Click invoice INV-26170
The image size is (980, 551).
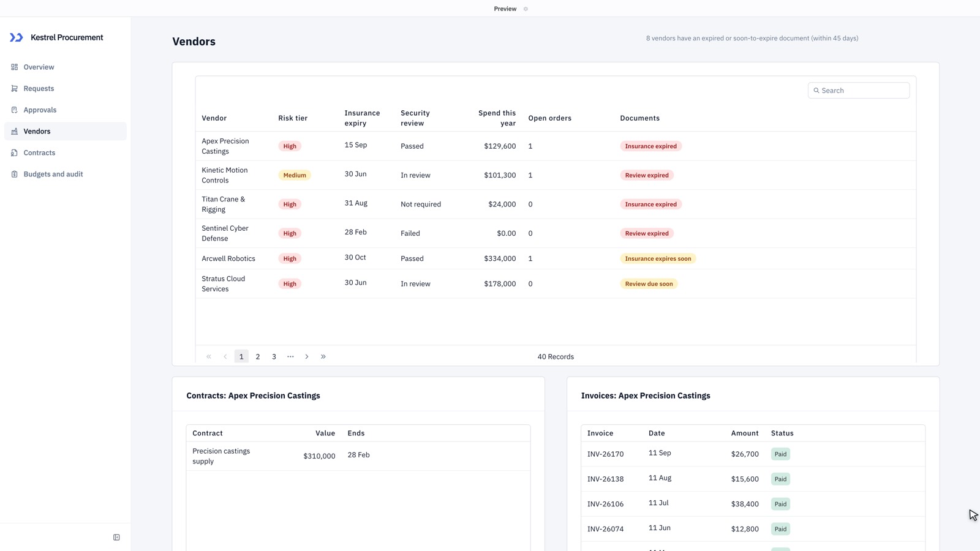(x=605, y=454)
